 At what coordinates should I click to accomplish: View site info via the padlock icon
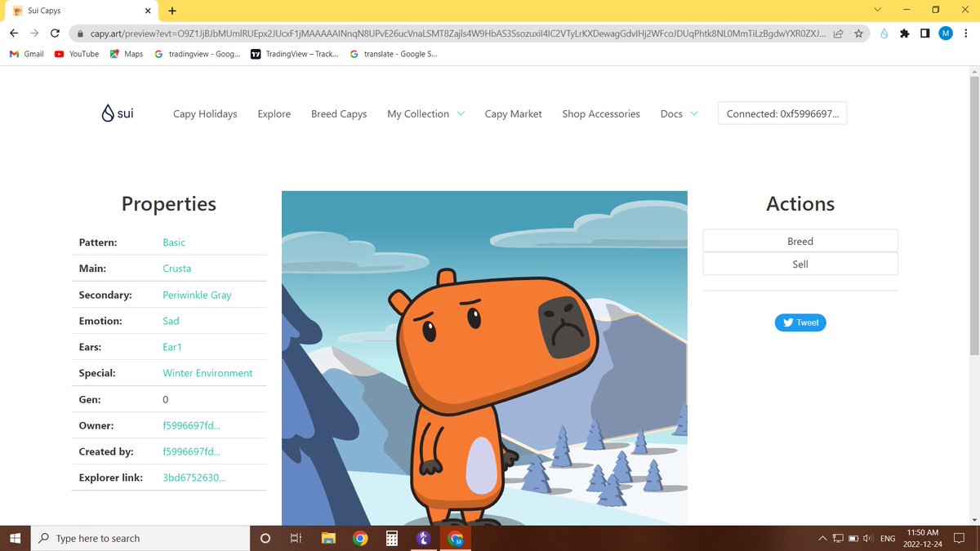[79, 34]
